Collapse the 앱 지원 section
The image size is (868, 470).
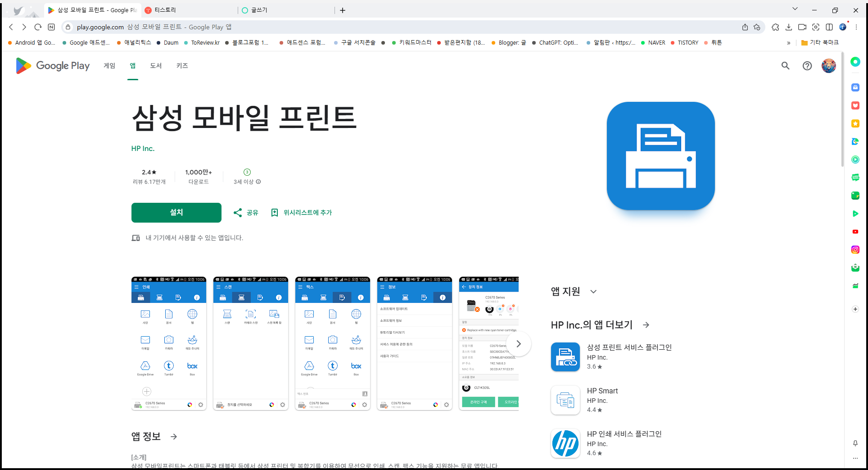pyautogui.click(x=593, y=292)
